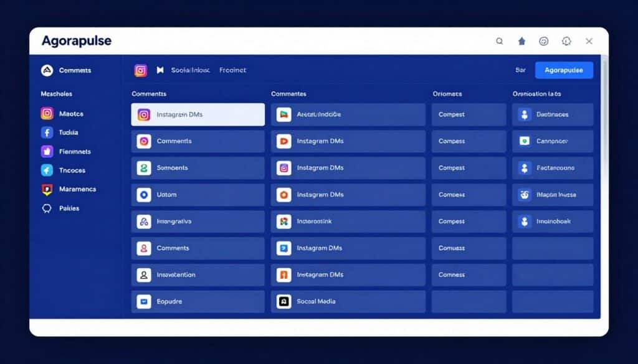Close the Agorapulse window with the X
This screenshot has width=638, height=364.
(589, 41)
